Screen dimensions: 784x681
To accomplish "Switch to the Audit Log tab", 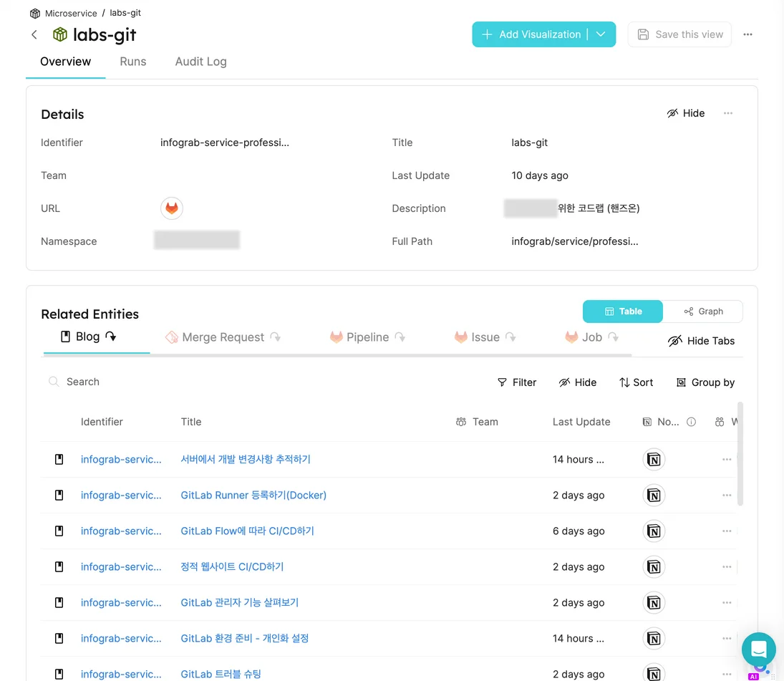I will click(x=200, y=62).
